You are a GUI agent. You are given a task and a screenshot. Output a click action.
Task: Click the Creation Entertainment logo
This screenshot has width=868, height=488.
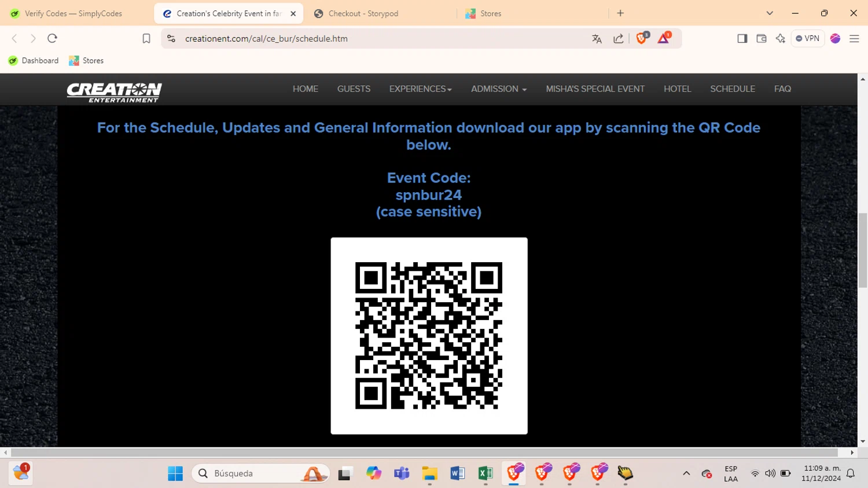114,92
